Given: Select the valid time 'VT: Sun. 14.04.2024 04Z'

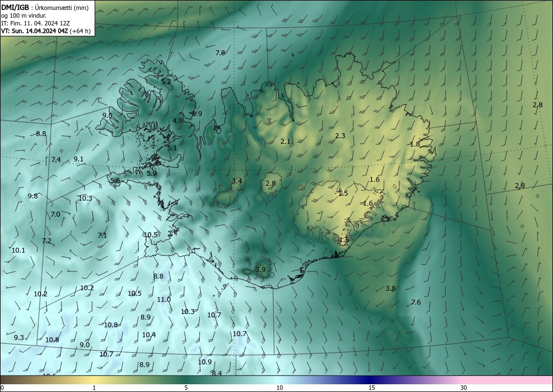Looking at the screenshot, I should (35, 31).
